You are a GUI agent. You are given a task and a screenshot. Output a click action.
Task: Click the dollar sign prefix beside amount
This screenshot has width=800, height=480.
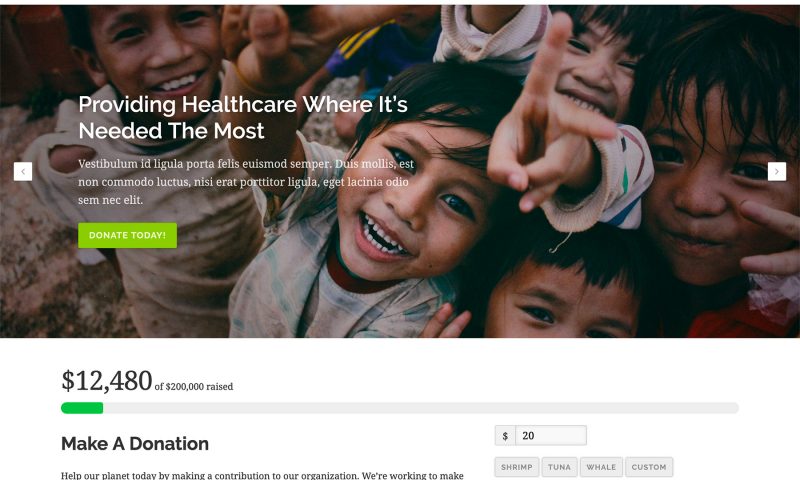(505, 436)
